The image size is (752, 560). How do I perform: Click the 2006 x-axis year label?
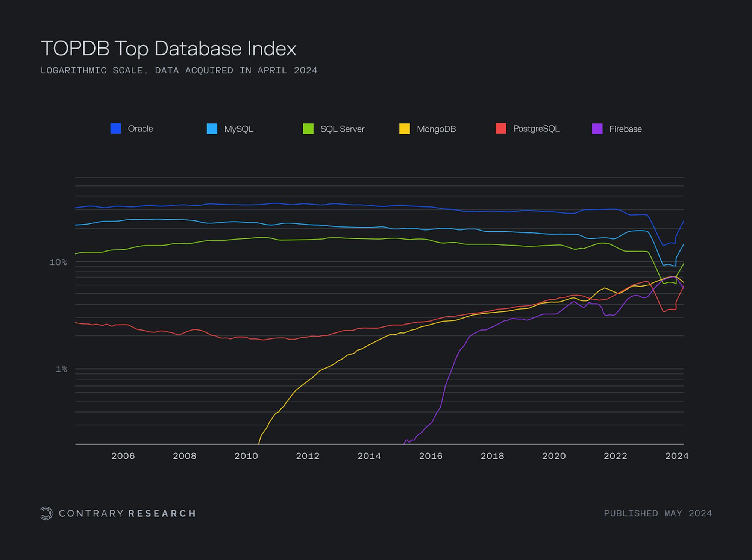[x=123, y=456]
